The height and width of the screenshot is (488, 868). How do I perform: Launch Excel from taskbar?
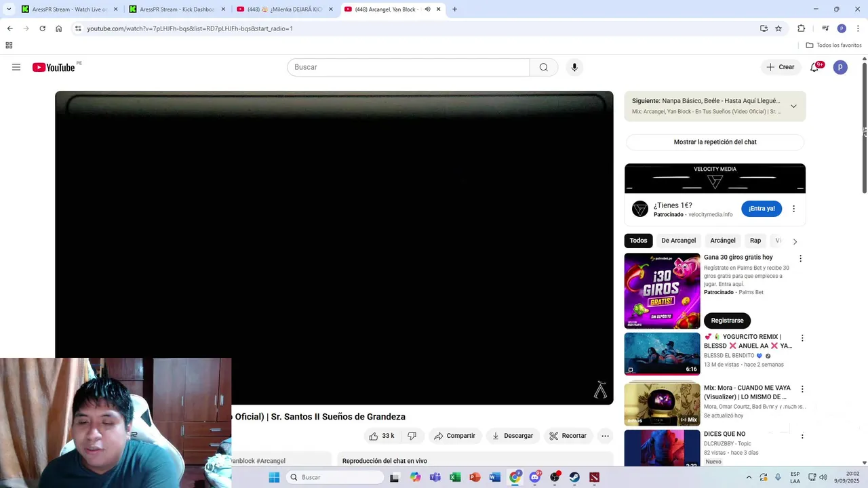tap(455, 477)
